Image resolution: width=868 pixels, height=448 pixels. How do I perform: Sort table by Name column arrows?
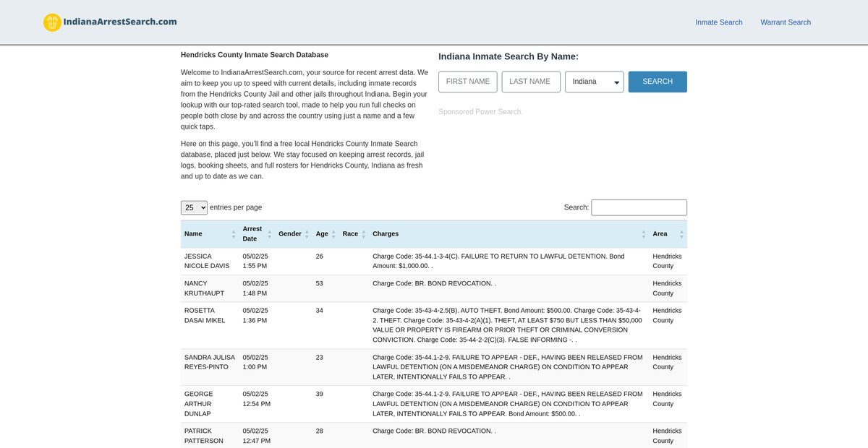click(234, 234)
